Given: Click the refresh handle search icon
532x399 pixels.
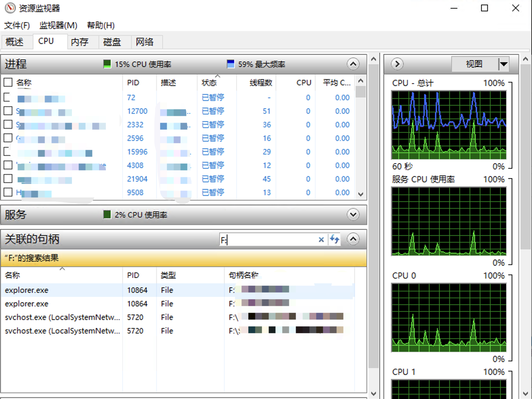Looking at the screenshot, I should tap(335, 240).
